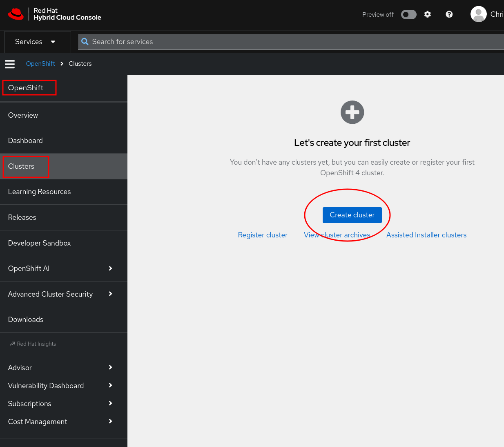
Task: Click the OpenShift breadcrumb link
Action: tap(40, 64)
